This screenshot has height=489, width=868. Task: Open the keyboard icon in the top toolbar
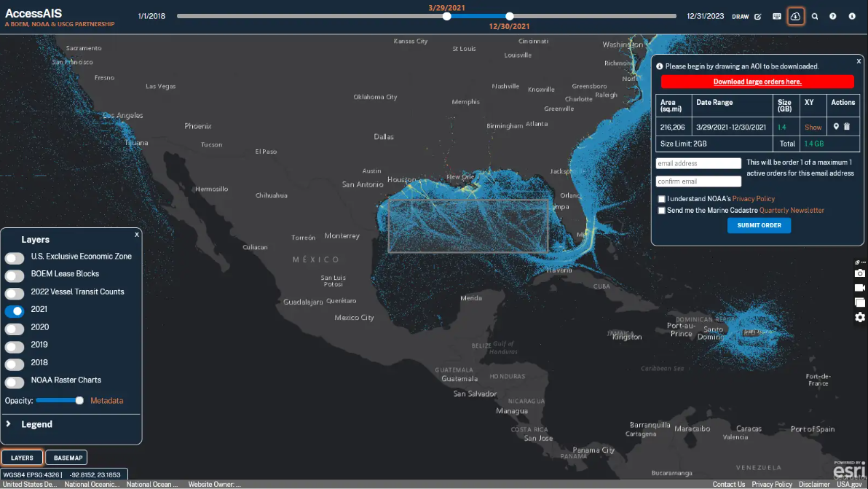tap(777, 17)
